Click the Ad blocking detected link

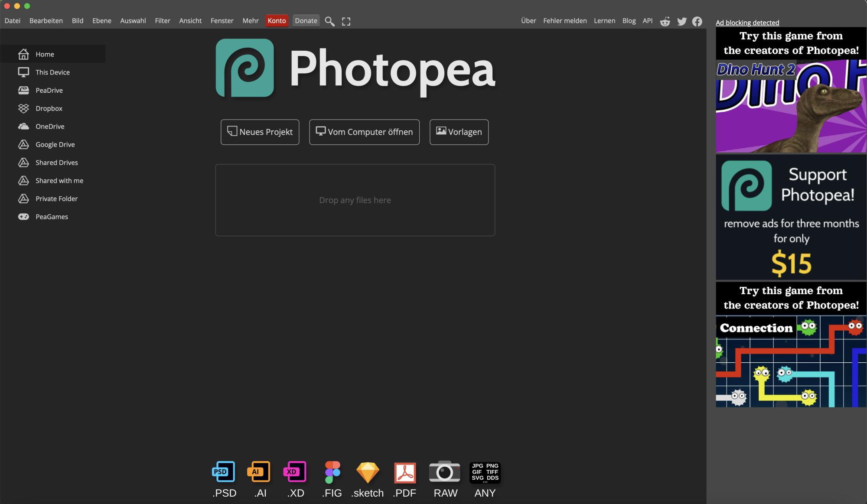click(x=747, y=23)
